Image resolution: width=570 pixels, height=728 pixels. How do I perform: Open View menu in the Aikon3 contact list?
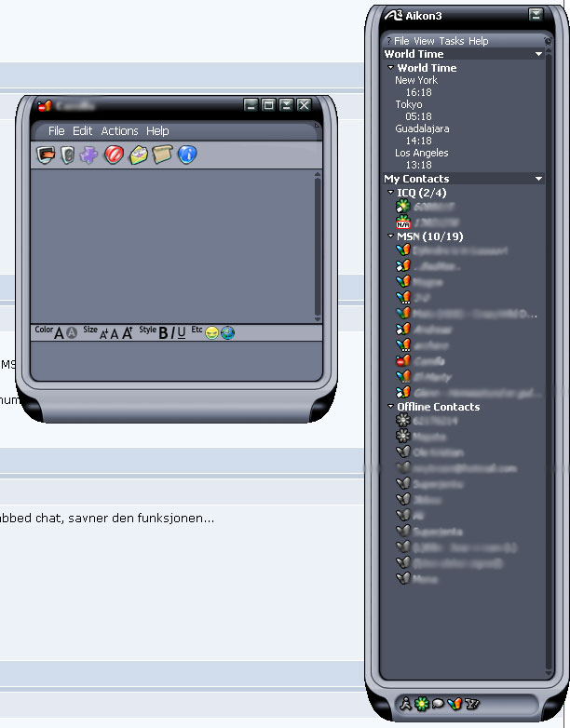pyautogui.click(x=424, y=41)
